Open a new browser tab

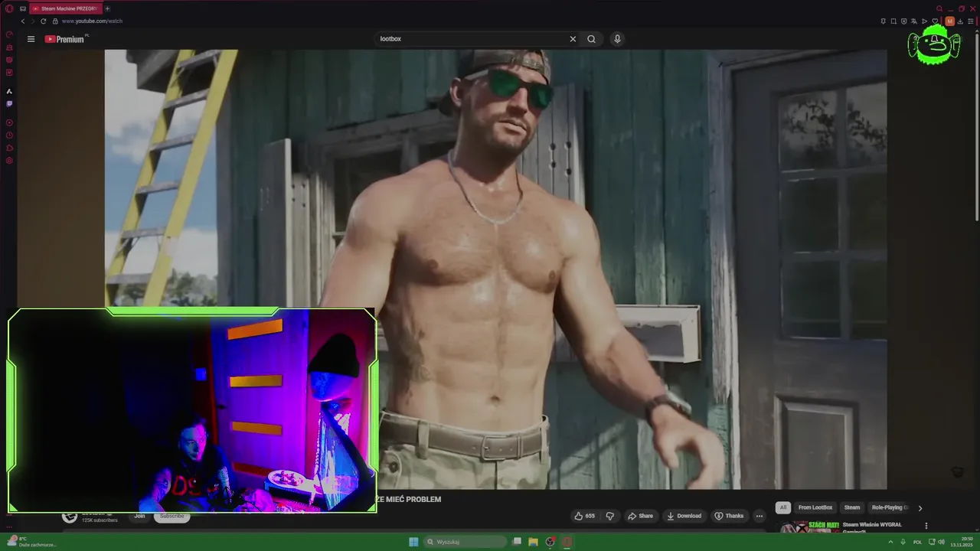[x=107, y=8]
